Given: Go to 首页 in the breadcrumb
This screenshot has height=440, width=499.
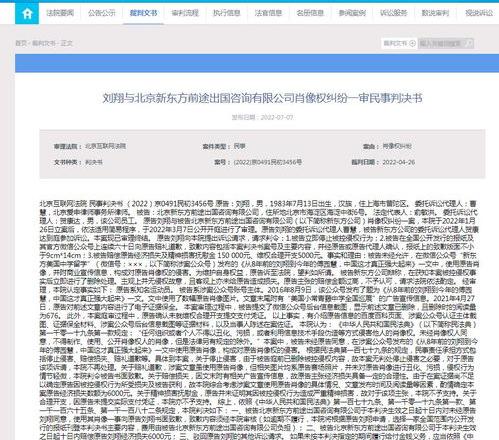Looking at the screenshot, I should tap(21, 43).
